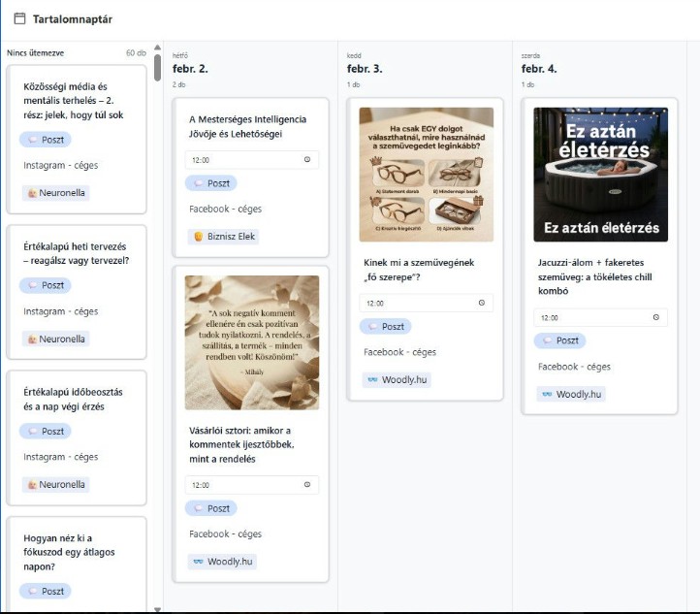Image resolution: width=700 pixels, height=614 pixels.
Task: Select the febr. 3. day header
Action: click(x=365, y=69)
